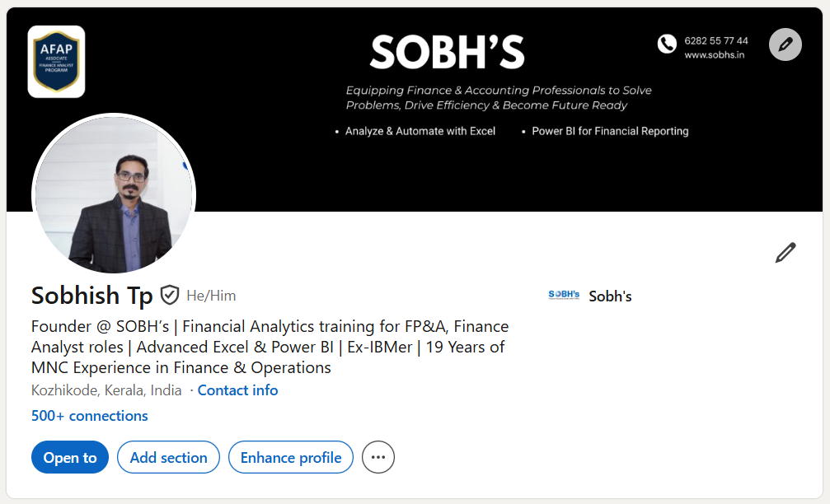Open the More options ellipsis menu

[x=377, y=457]
